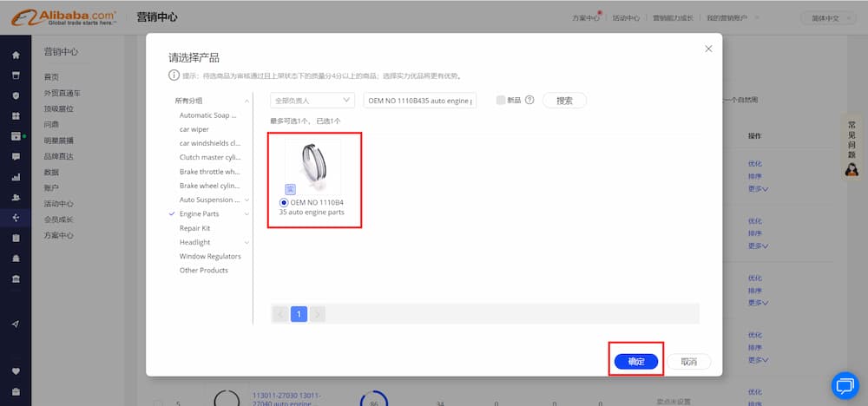
Task: Open the blue chat support bubble
Action: tap(845, 385)
